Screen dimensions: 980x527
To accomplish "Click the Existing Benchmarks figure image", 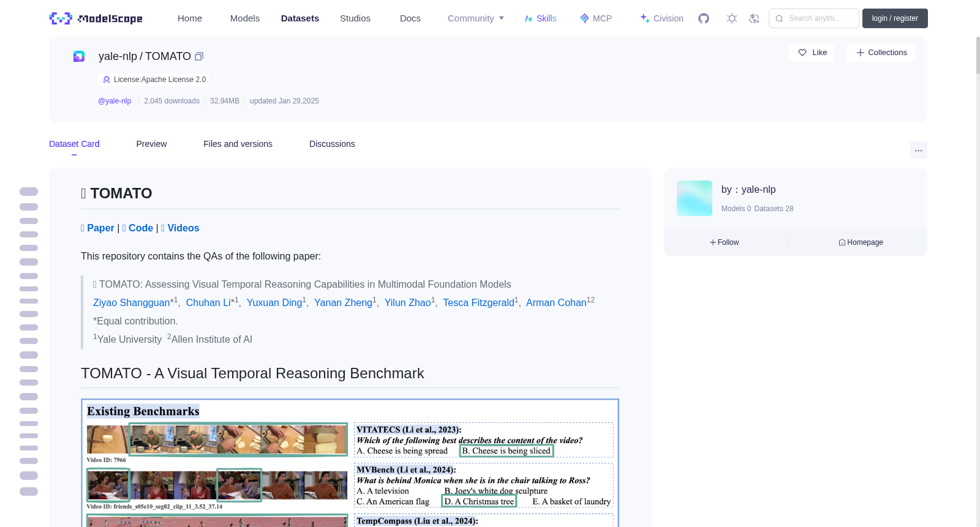I will [350, 463].
